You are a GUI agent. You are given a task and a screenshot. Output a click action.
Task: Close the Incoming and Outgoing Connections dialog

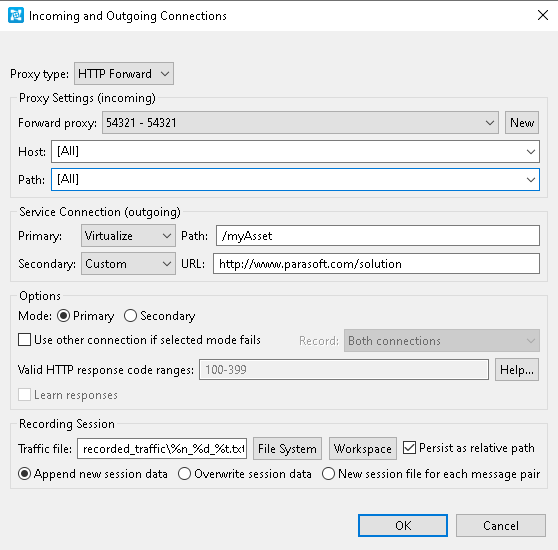coord(543,15)
